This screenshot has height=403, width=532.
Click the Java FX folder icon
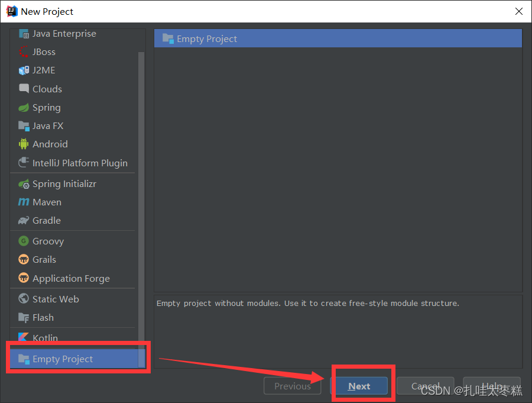click(24, 126)
